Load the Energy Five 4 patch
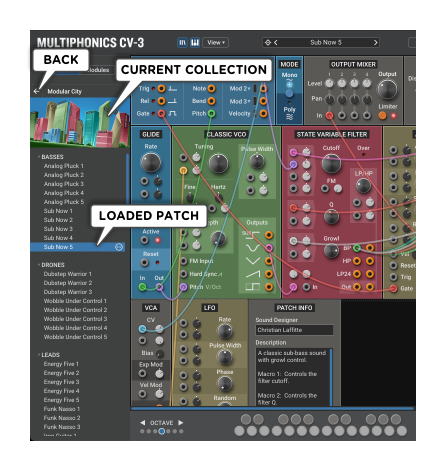The height and width of the screenshot is (471, 446). click(61, 391)
